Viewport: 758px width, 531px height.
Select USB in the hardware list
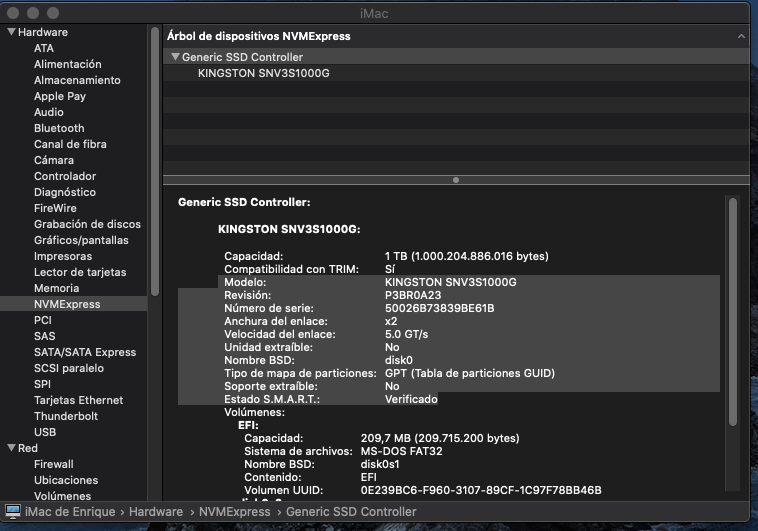(45, 432)
